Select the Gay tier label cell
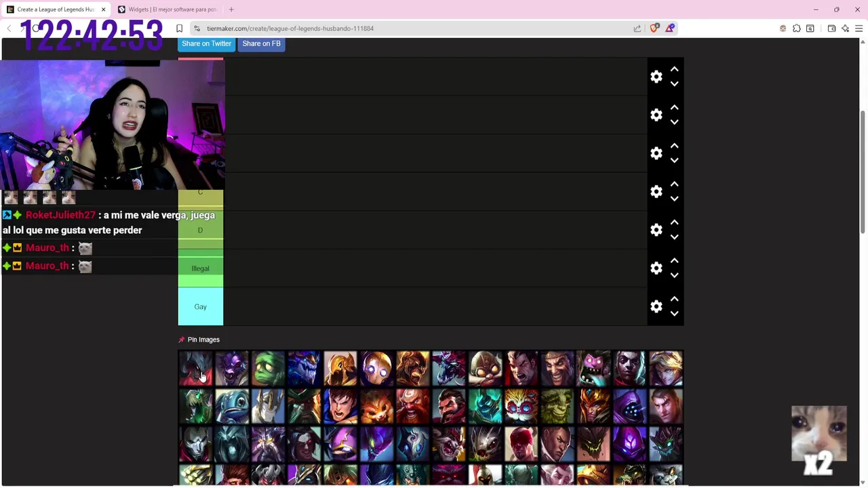 [x=200, y=306]
